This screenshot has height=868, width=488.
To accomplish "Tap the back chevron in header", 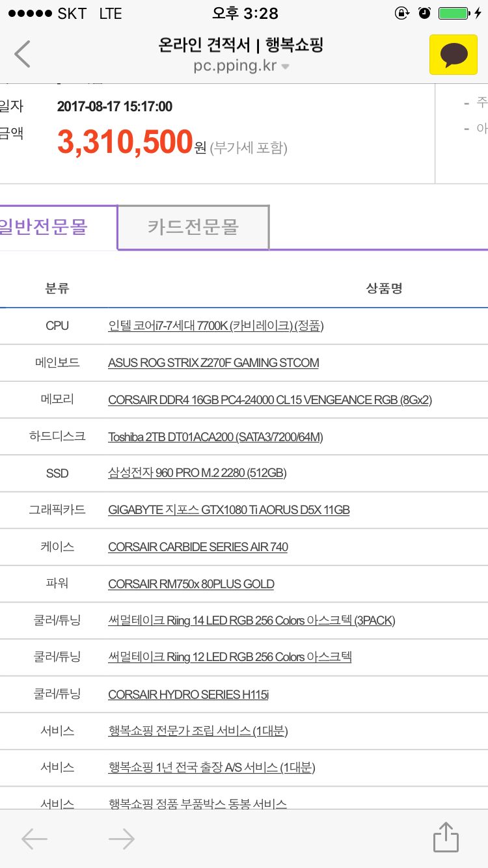I will point(23,54).
